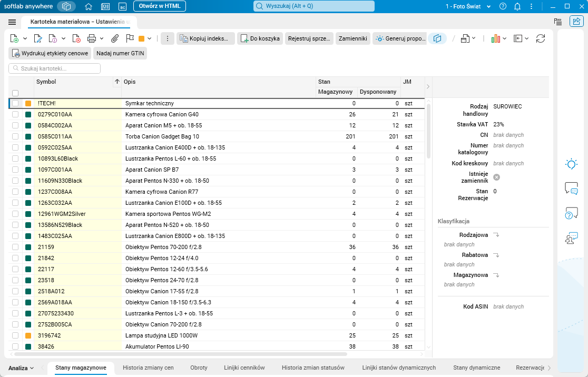Image resolution: width=588 pixels, height=377 pixels.
Task: Tick checkbox for 1097C001AA row
Action: (15, 170)
